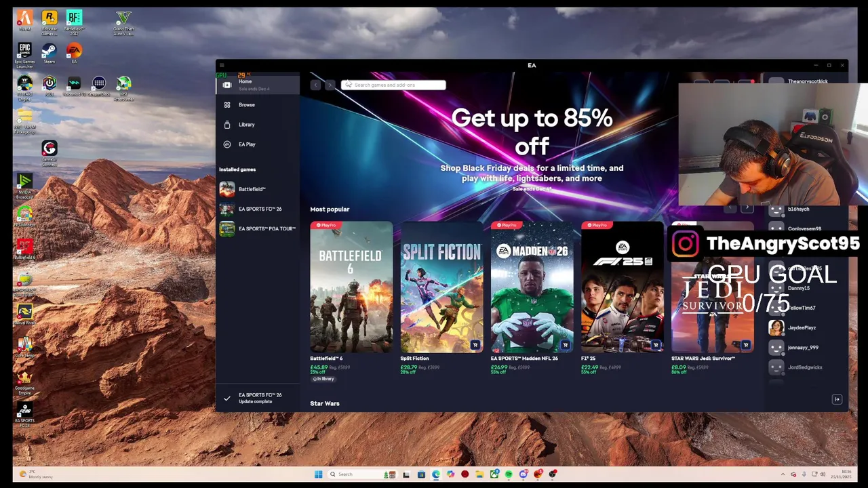Select friend jonnayy_999 in the friends list

(802, 348)
